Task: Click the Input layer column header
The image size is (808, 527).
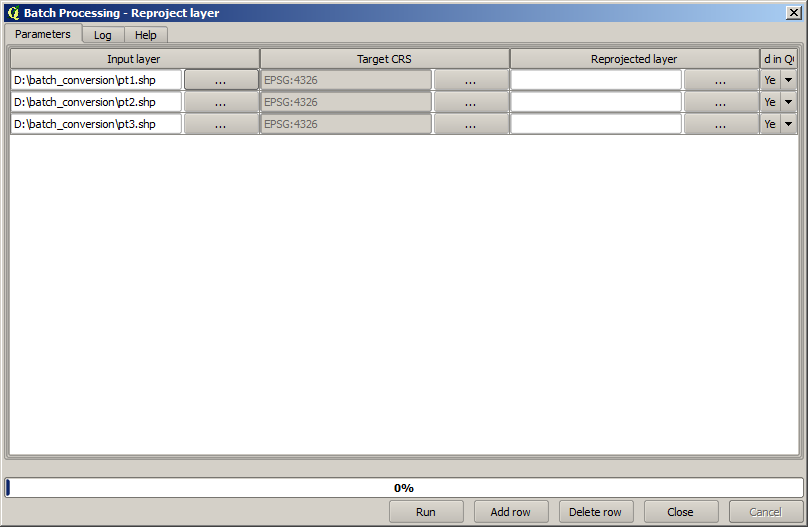Action: pyautogui.click(x=134, y=59)
